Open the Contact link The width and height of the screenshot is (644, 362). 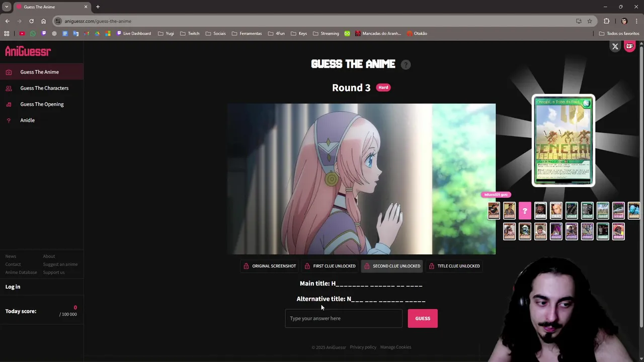coord(13,264)
